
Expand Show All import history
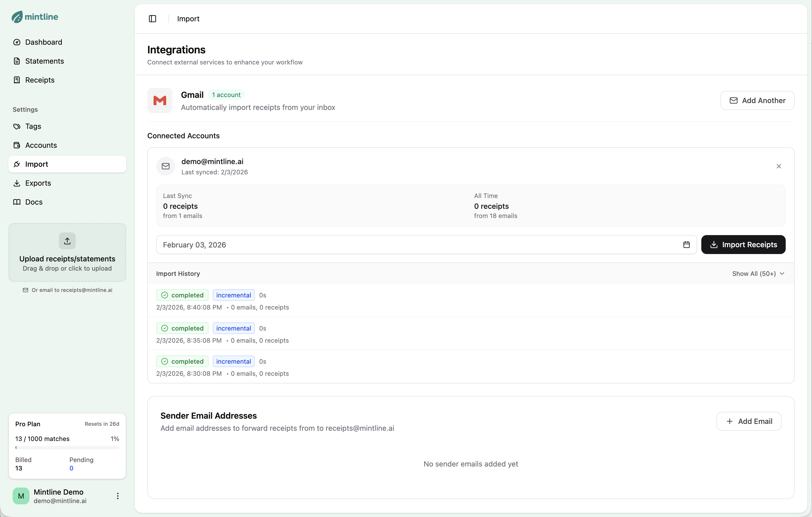(758, 274)
